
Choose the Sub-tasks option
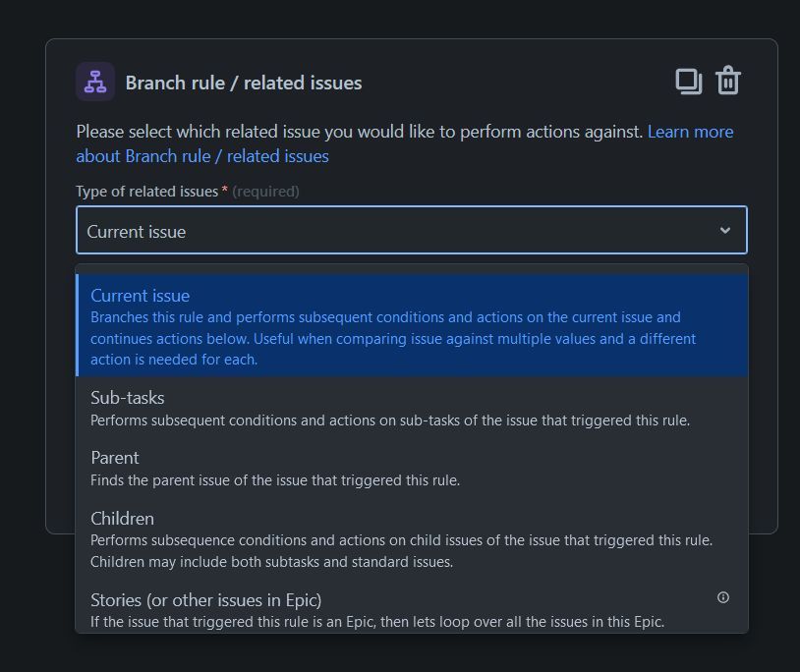click(x=412, y=408)
